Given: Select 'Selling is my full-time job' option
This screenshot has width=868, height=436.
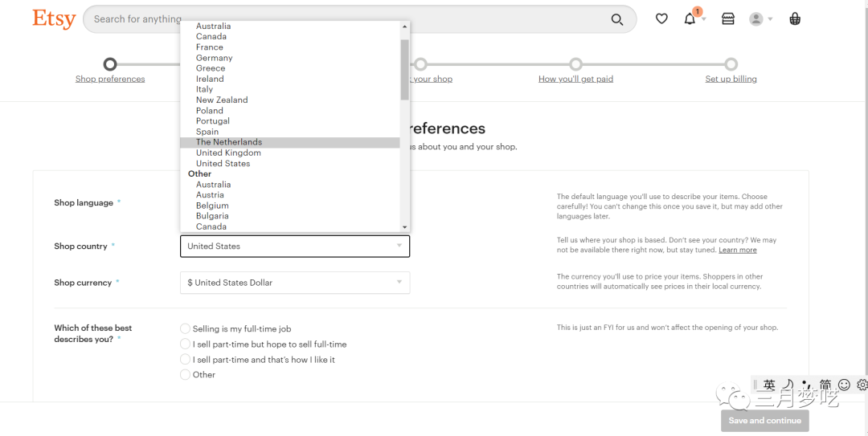Looking at the screenshot, I should [x=186, y=328].
